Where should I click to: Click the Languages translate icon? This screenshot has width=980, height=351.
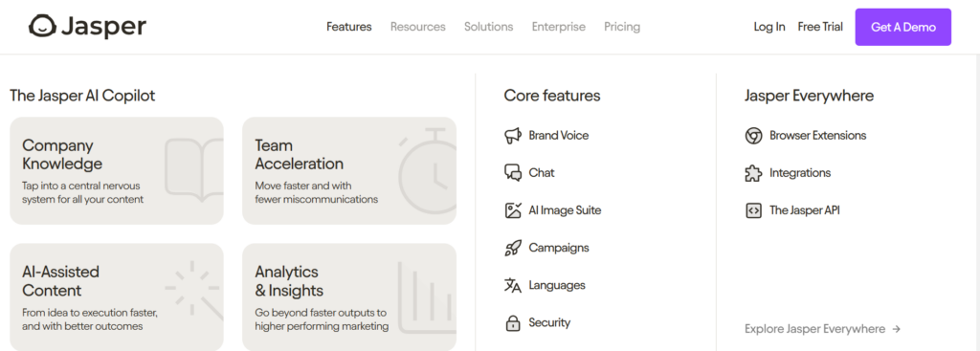click(513, 285)
